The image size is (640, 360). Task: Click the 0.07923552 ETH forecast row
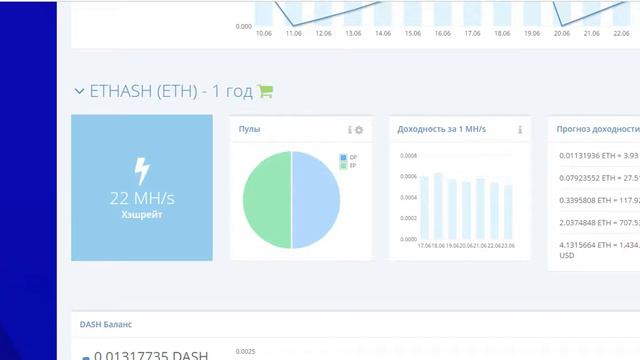tap(599, 178)
